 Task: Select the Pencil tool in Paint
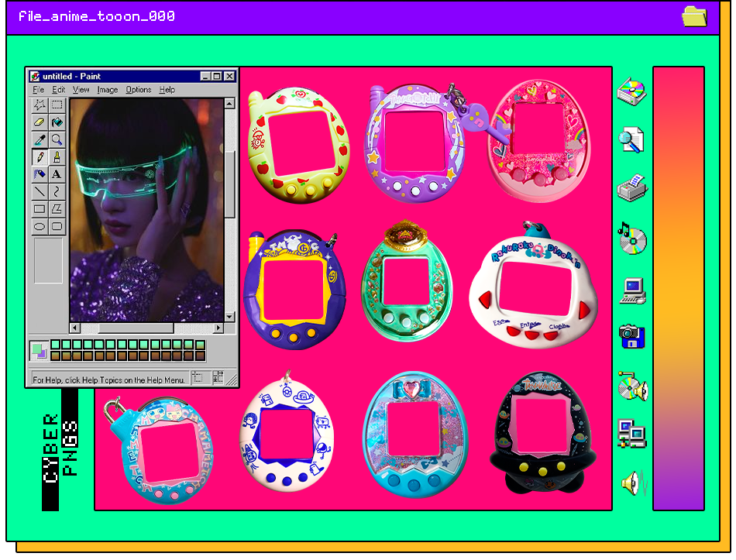point(40,156)
